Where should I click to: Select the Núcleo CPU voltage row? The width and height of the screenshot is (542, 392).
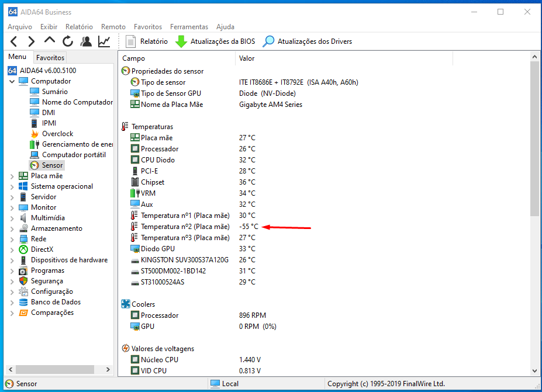tap(196, 359)
